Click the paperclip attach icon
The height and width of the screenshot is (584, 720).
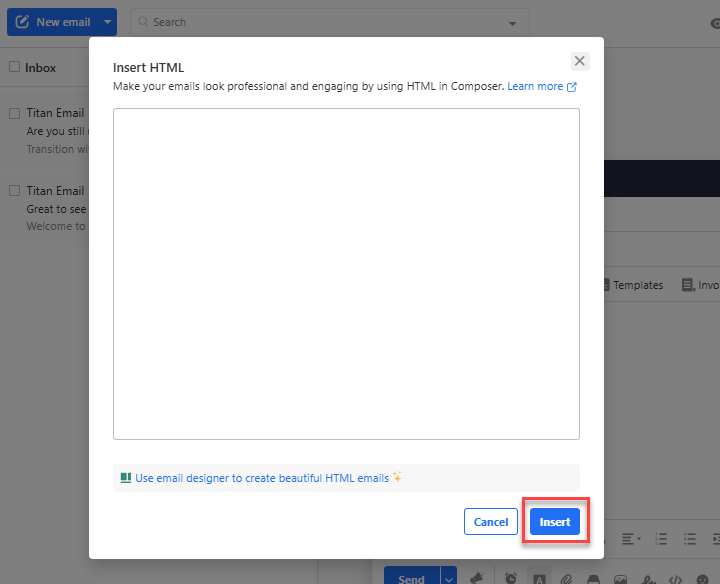pyautogui.click(x=566, y=579)
